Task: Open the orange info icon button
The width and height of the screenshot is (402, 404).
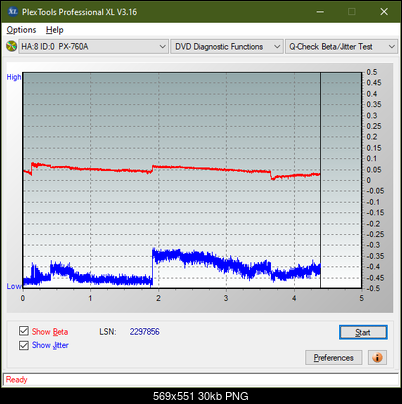Action: [377, 358]
